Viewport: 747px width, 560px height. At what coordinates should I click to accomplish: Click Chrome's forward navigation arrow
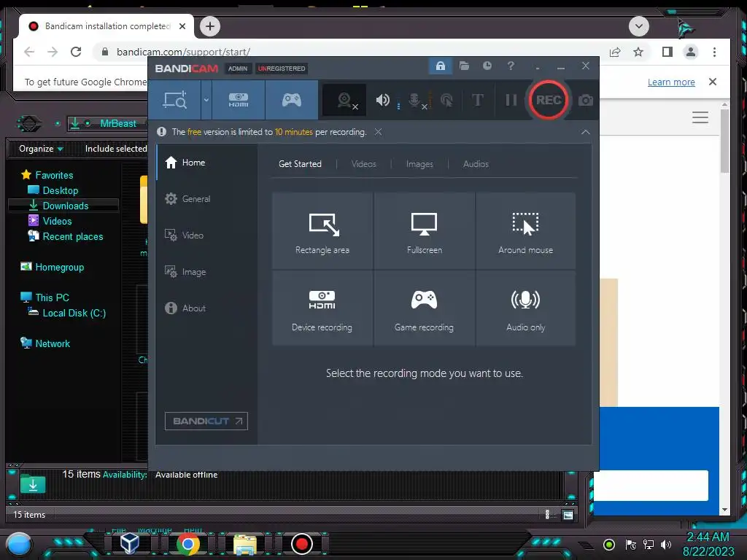coord(53,52)
